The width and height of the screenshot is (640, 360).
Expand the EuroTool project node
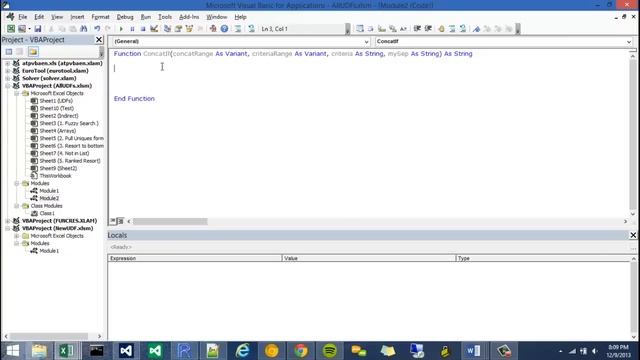(7, 71)
